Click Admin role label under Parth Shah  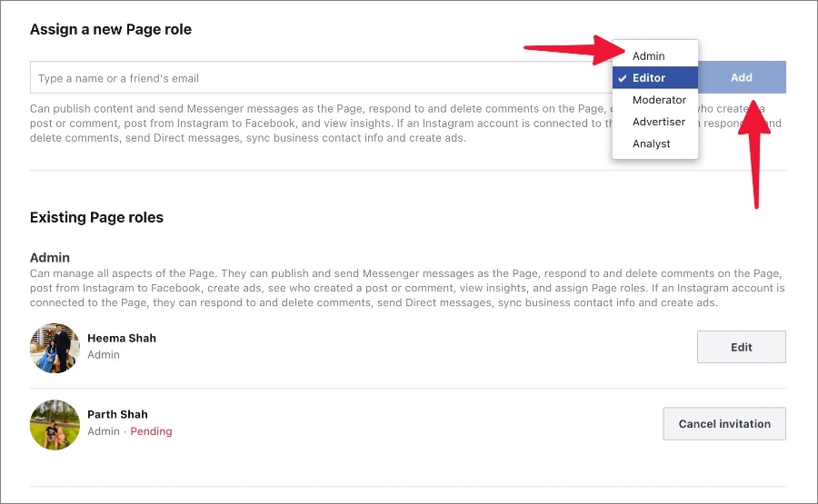(104, 431)
